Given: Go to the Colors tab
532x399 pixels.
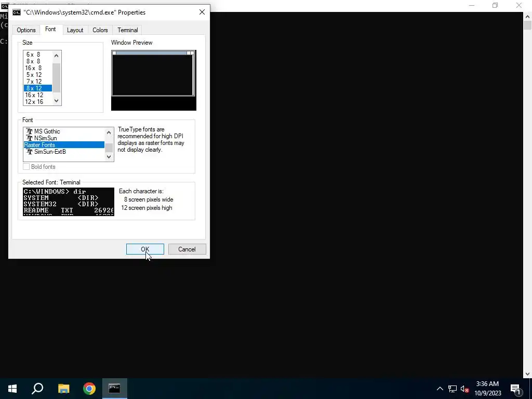Looking at the screenshot, I should (100, 30).
